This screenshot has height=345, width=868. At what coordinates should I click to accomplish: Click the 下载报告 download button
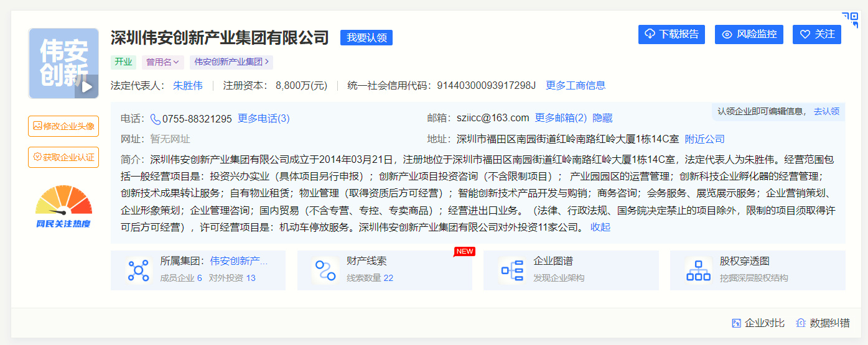point(671,34)
